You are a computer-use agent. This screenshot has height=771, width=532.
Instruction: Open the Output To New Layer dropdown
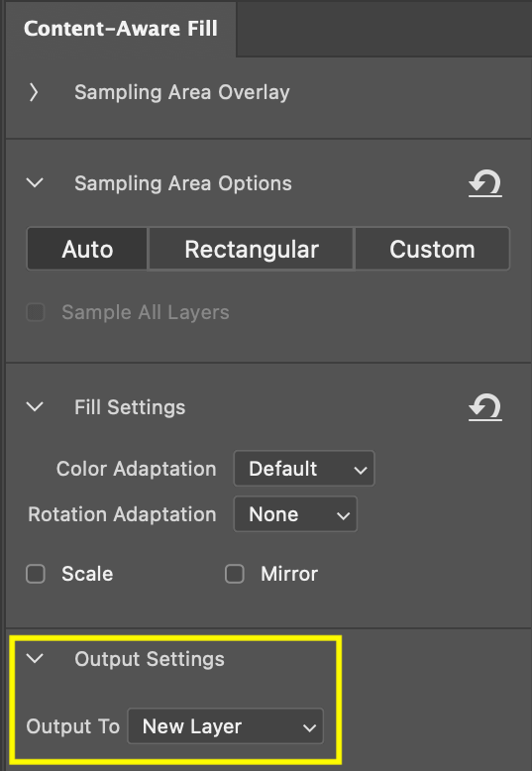(x=226, y=726)
